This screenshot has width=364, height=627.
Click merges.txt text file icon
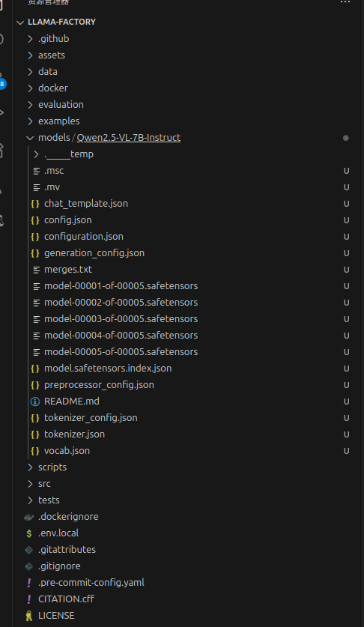pyautogui.click(x=37, y=270)
